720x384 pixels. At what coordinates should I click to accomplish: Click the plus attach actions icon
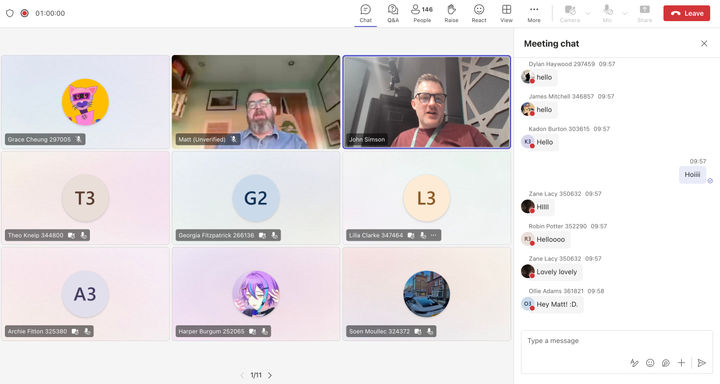pyautogui.click(x=681, y=363)
